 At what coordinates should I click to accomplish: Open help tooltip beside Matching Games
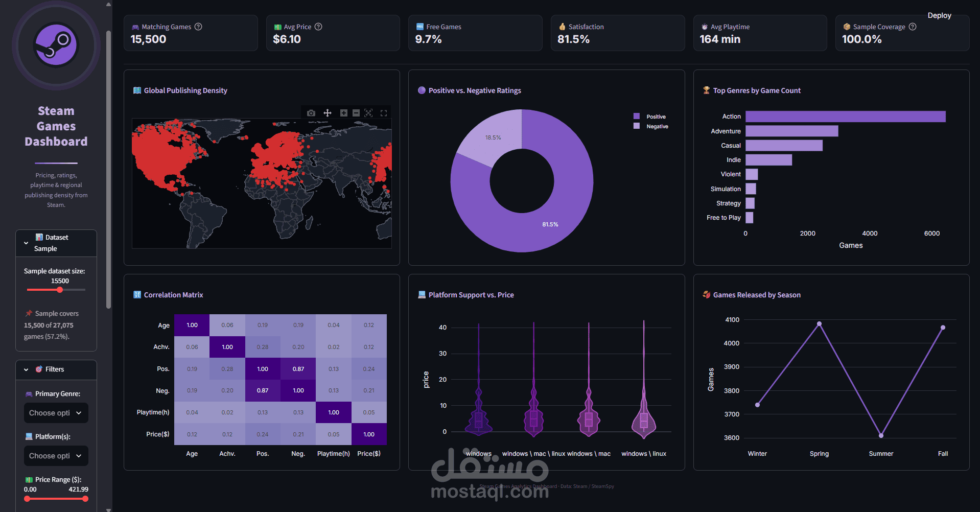(x=199, y=27)
